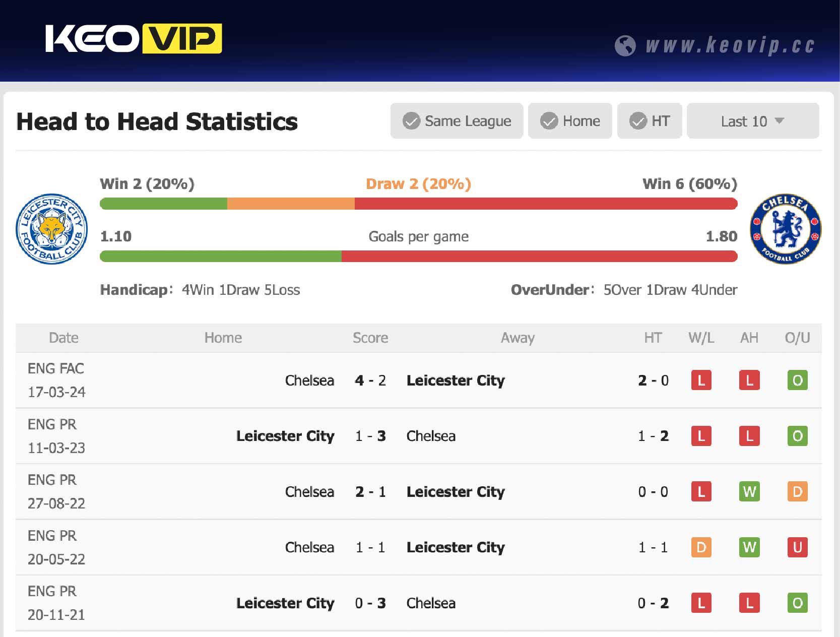Toggle the HT filter checkbox
The image size is (840, 637).
(x=650, y=121)
